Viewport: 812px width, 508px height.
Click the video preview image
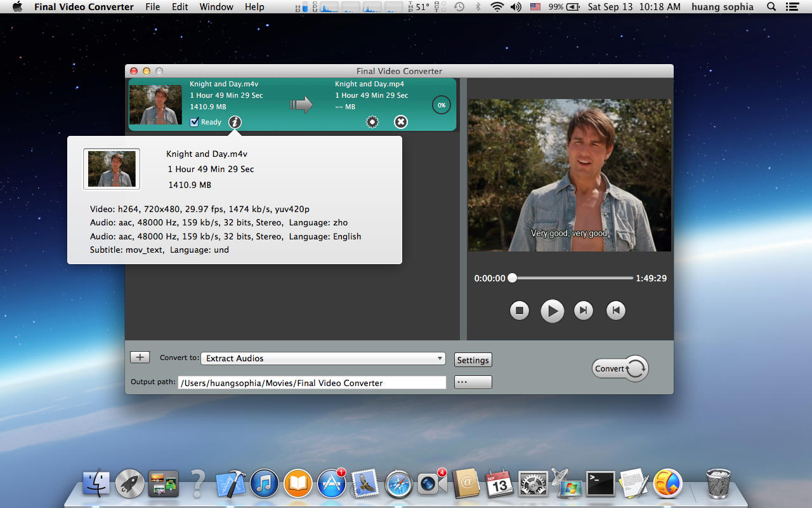tap(570, 175)
